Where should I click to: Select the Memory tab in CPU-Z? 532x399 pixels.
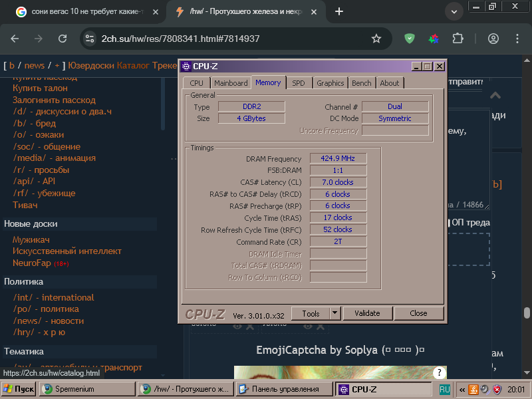click(268, 82)
